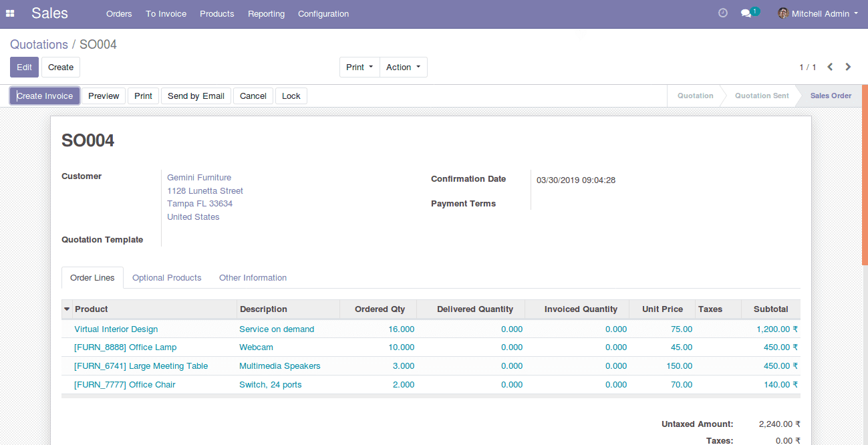Open the Reporting menu
This screenshot has width=868, height=445.
pos(266,13)
